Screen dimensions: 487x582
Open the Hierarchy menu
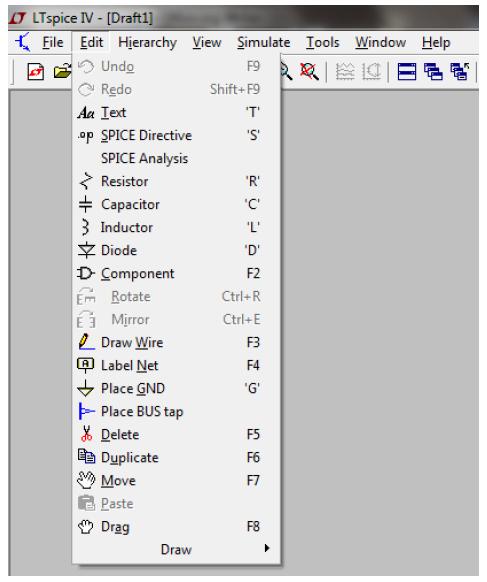(x=147, y=42)
